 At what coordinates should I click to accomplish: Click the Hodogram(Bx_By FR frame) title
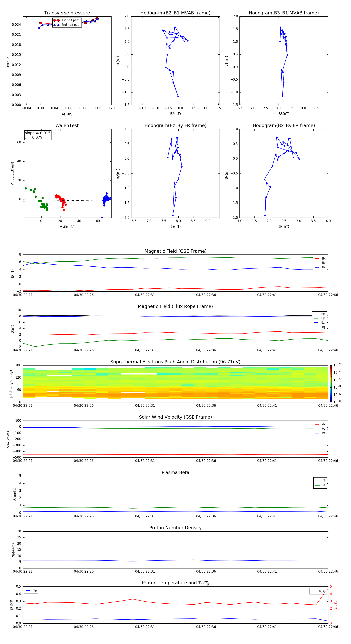pos(284,125)
